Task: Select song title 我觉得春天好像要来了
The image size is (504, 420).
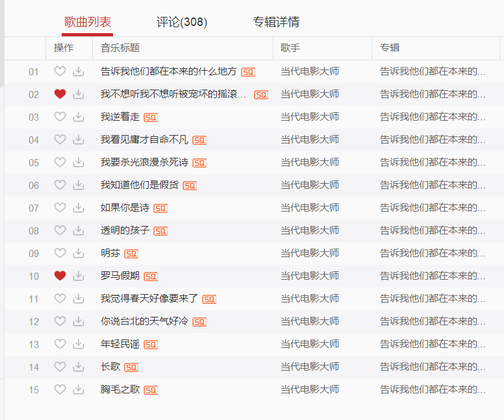Action: pos(149,299)
